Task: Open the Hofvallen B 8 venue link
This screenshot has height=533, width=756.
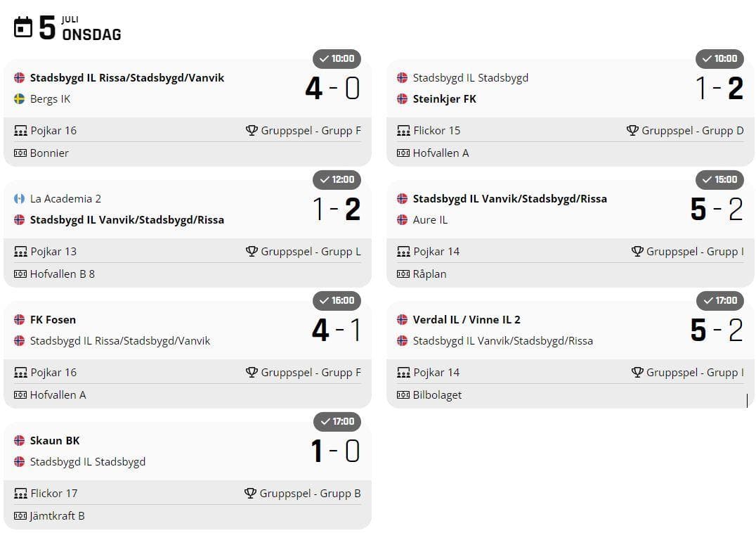Action: tap(62, 274)
